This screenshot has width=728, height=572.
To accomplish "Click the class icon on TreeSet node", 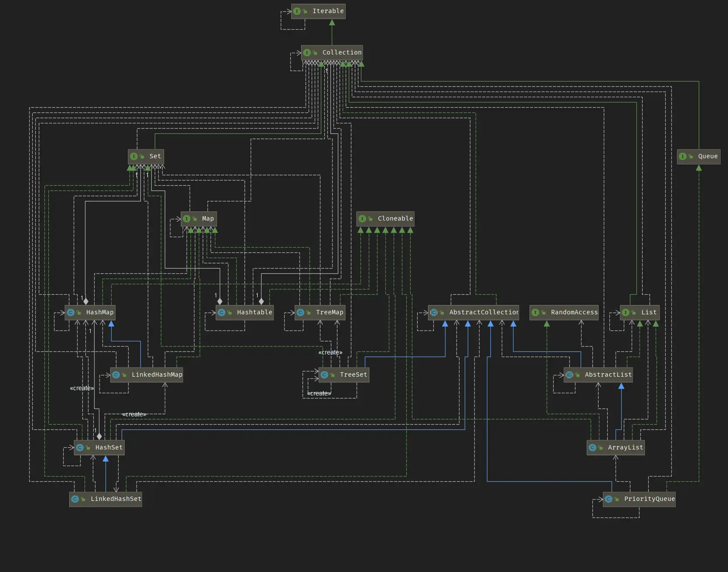I will tap(324, 375).
